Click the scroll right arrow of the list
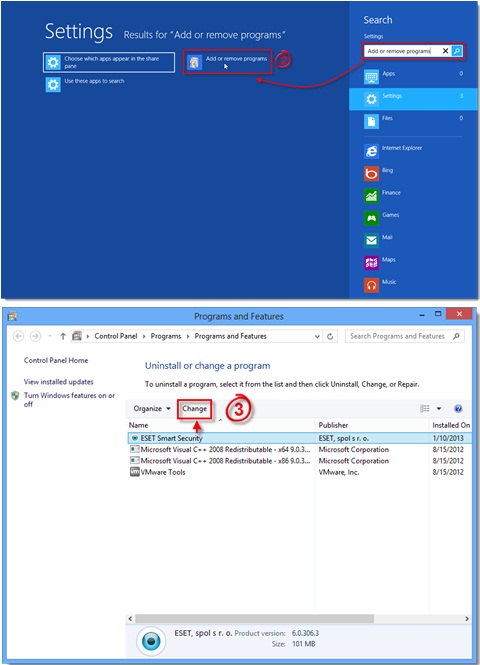The width and height of the screenshot is (480, 665). (x=467, y=619)
